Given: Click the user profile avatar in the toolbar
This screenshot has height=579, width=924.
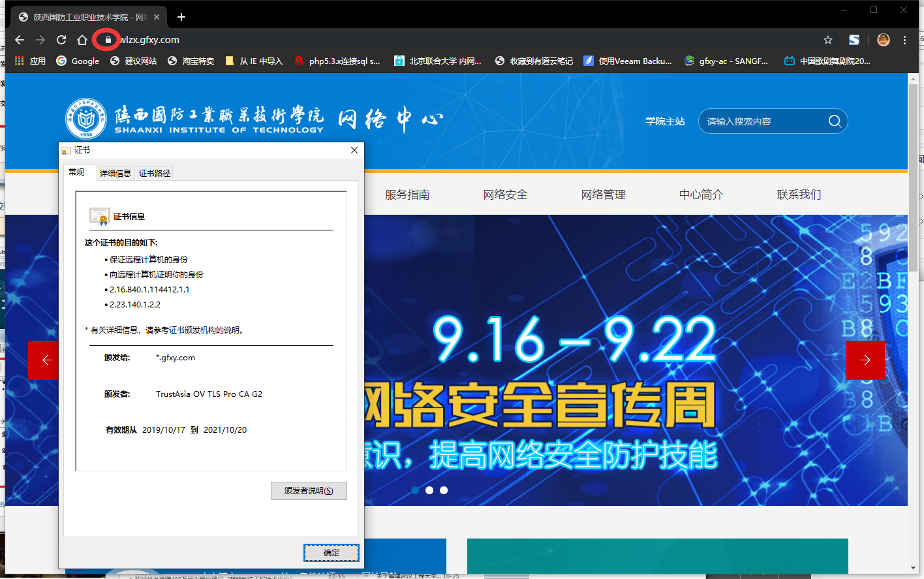Looking at the screenshot, I should click(x=883, y=40).
